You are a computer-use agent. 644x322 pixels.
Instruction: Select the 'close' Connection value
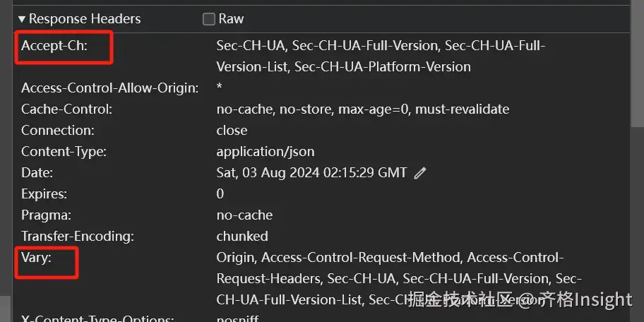232,131
